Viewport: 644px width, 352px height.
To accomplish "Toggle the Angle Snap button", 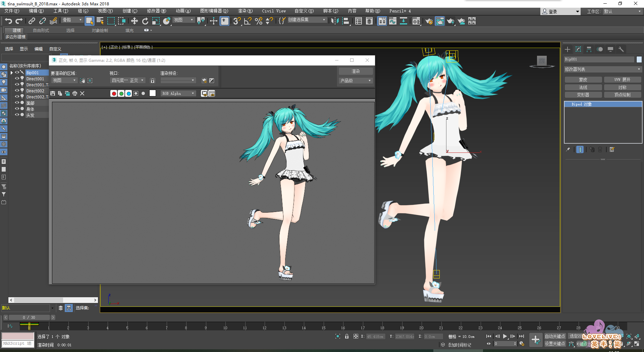I will [248, 21].
